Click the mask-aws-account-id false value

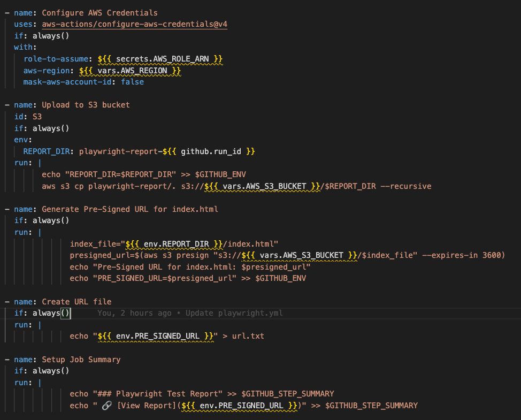pyautogui.click(x=132, y=82)
